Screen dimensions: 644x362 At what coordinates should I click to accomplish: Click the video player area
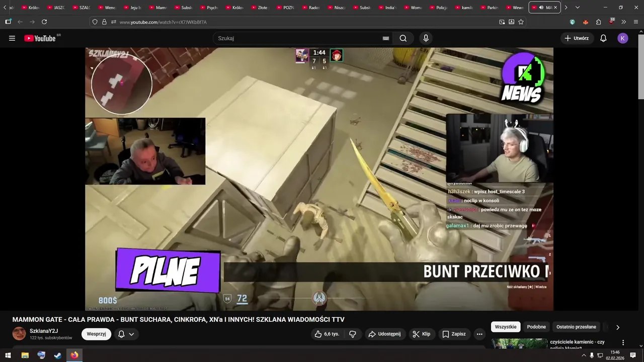(319, 179)
